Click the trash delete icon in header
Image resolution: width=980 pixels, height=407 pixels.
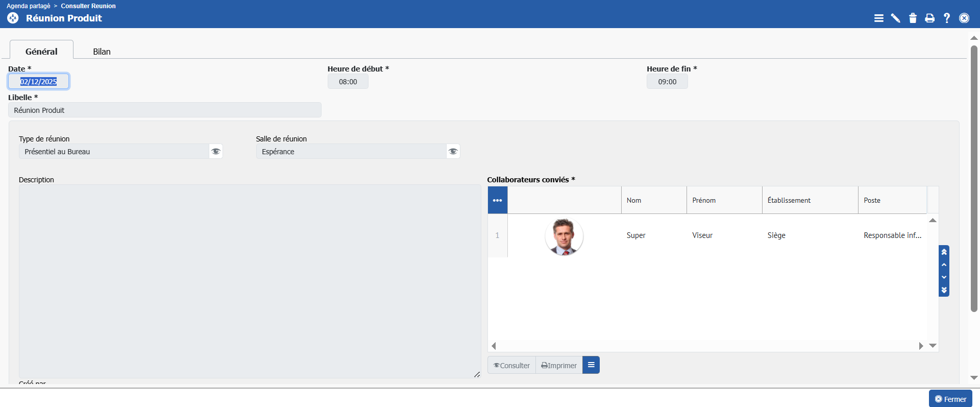(913, 18)
